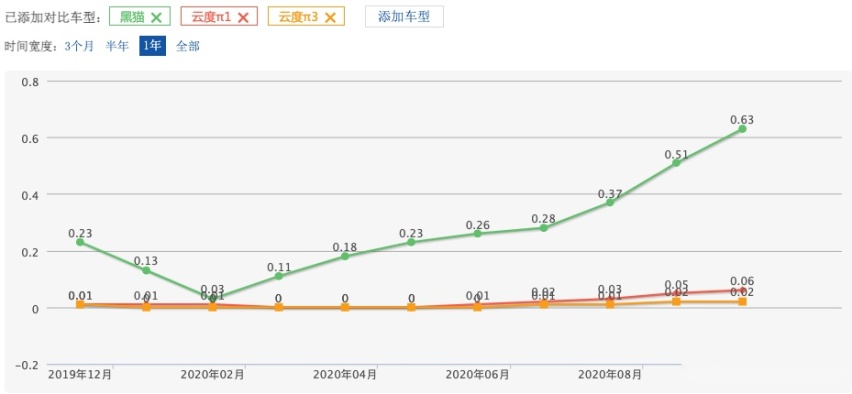The height and width of the screenshot is (394, 852).
Task: Click the 时间宽度 label
Action: click(x=30, y=46)
